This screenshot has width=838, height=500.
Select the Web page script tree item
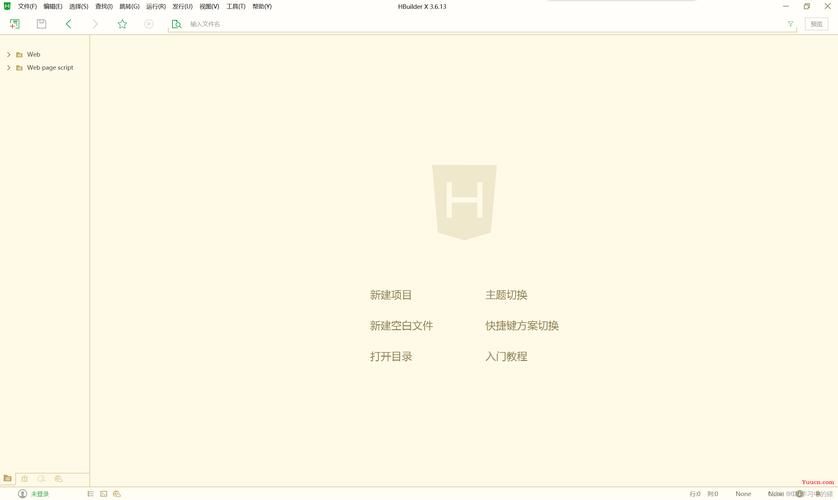pyautogui.click(x=50, y=68)
